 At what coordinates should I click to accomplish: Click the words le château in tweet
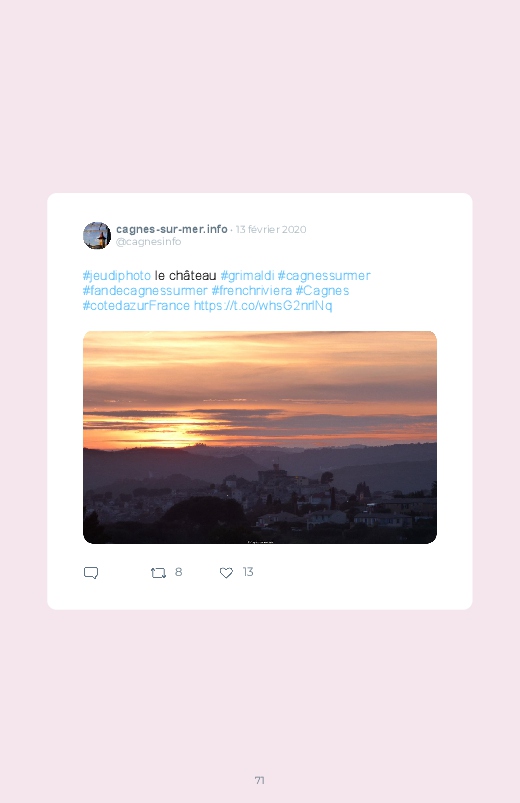click(185, 276)
